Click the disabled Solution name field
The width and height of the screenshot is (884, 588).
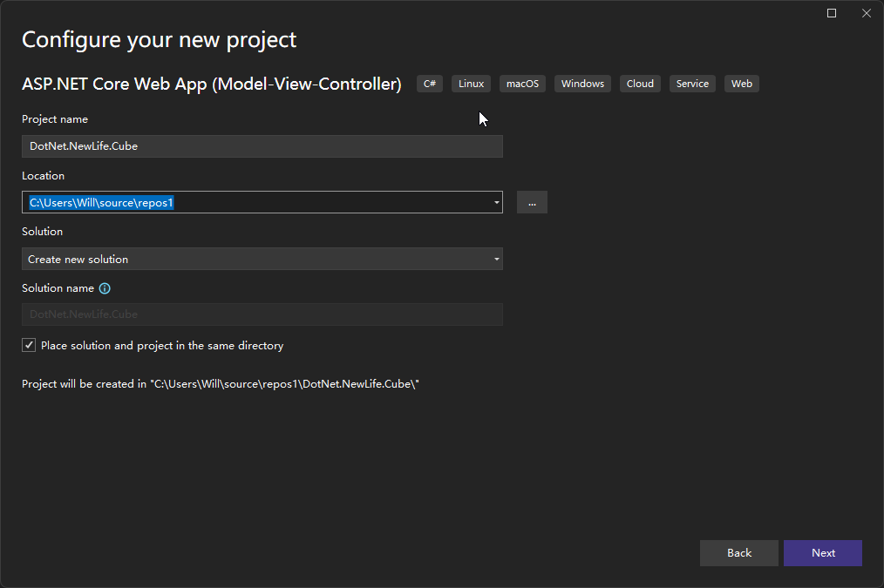pos(262,314)
